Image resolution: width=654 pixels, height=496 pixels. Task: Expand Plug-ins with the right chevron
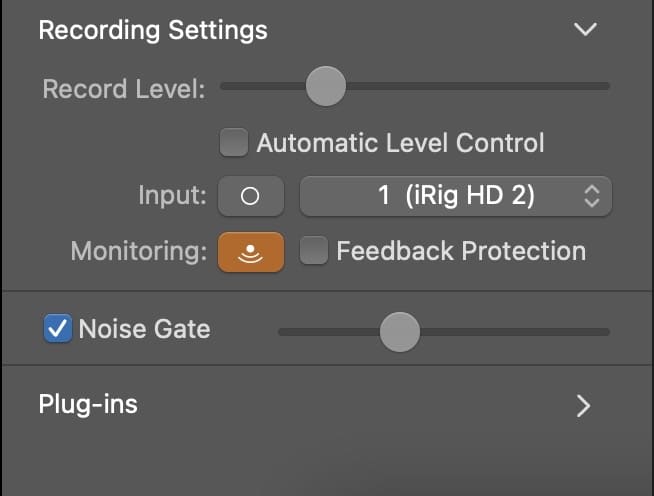point(584,406)
